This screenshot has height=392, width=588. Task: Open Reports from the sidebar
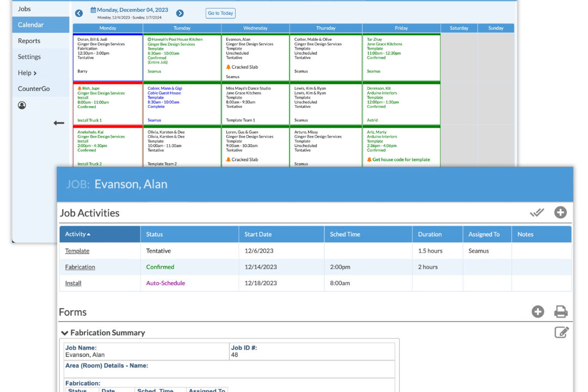click(29, 41)
